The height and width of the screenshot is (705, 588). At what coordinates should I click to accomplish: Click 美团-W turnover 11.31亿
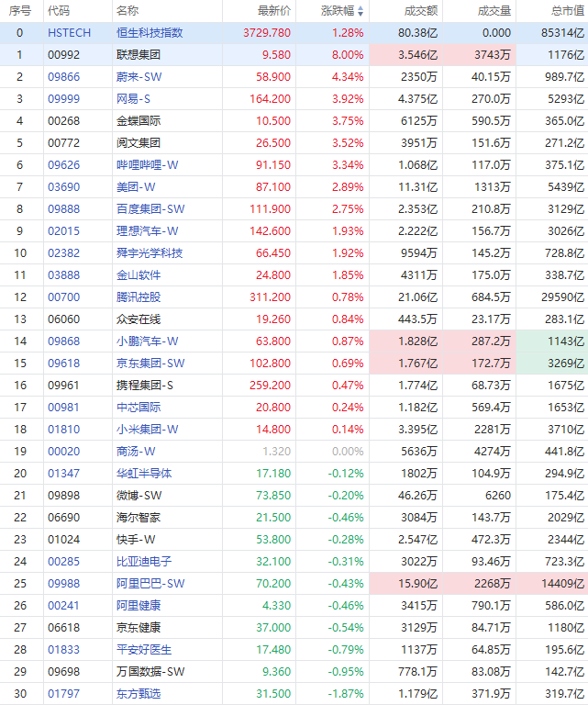(417, 187)
